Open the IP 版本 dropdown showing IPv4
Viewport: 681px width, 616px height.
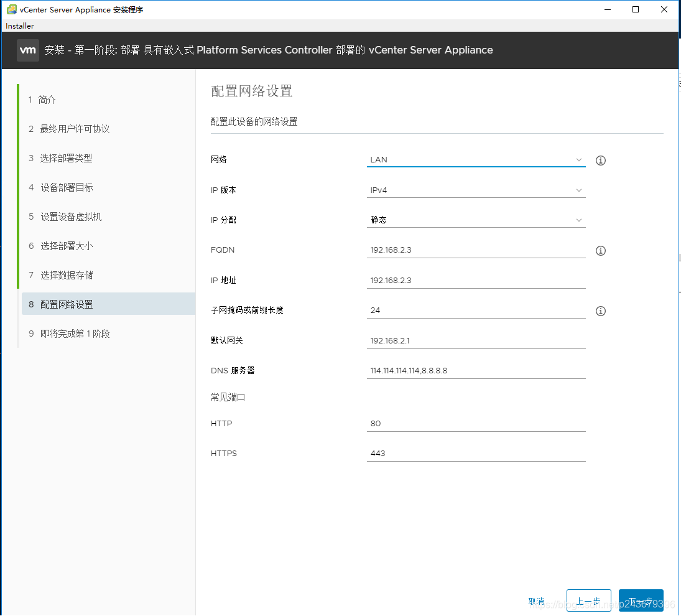(476, 190)
